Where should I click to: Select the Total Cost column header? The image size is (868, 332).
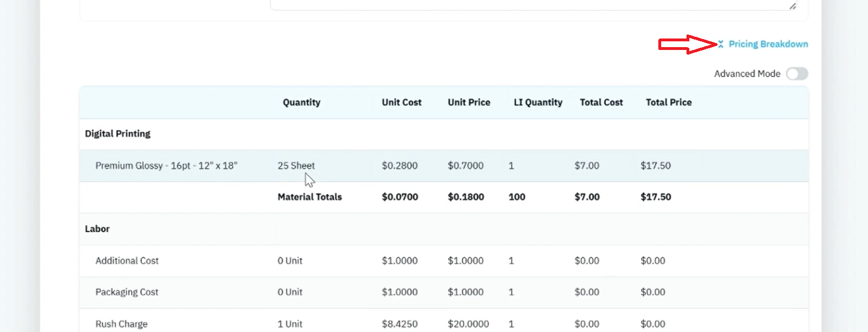click(x=601, y=102)
